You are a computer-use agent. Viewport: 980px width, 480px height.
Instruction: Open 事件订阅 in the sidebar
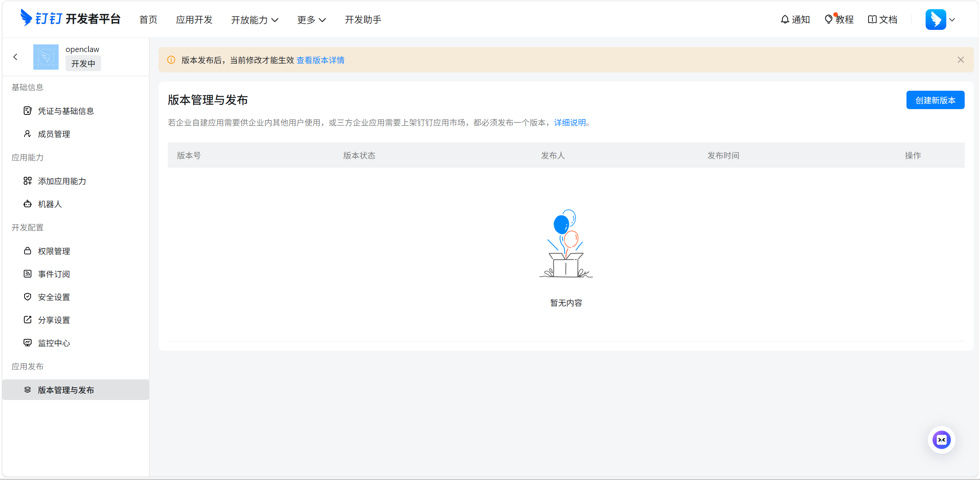pyautogui.click(x=54, y=274)
